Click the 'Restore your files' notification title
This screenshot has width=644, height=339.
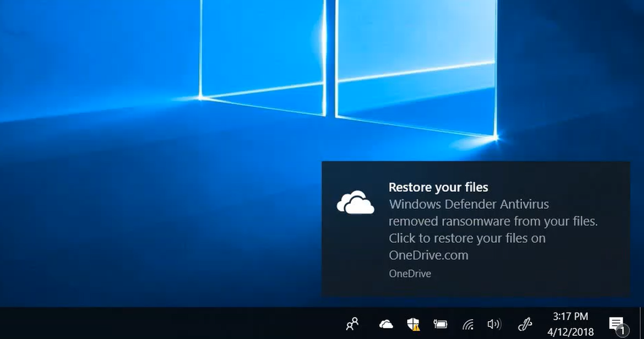pyautogui.click(x=438, y=187)
